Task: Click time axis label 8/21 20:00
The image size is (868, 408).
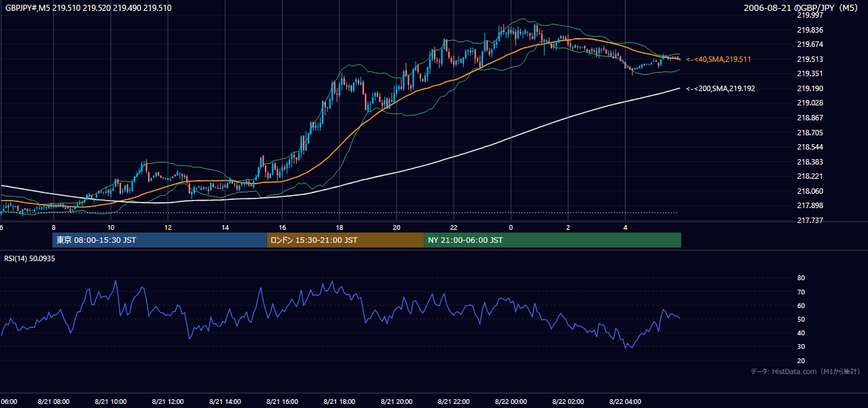Action: coord(397,402)
